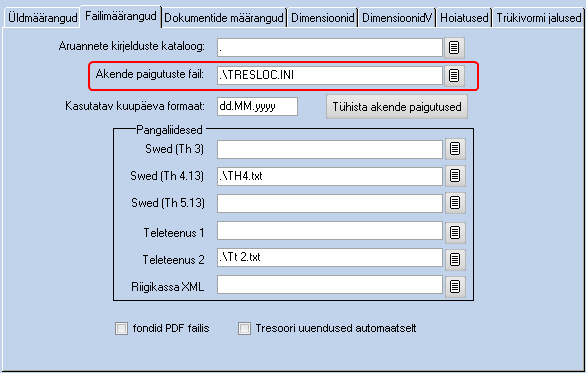Screen dimensions: 586x373
Task: Browse file for Teleteenus 1
Action: point(455,232)
